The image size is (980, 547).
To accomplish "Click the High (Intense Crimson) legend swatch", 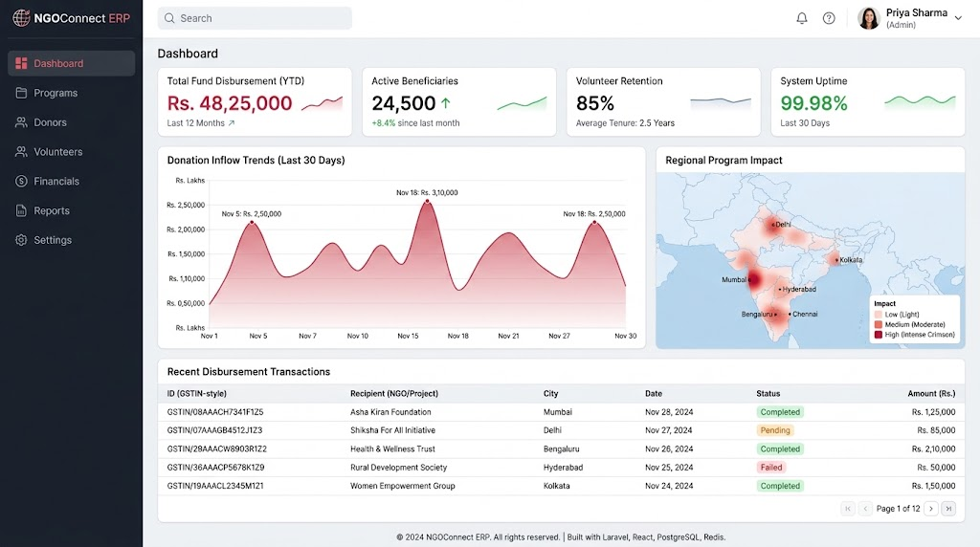I will click(x=879, y=335).
